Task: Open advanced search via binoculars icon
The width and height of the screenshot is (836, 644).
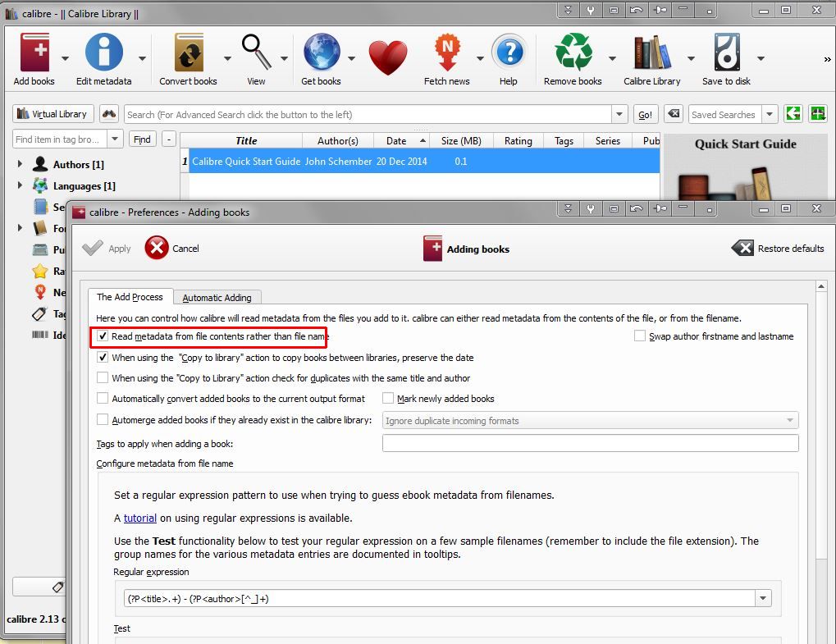Action: 109,113
